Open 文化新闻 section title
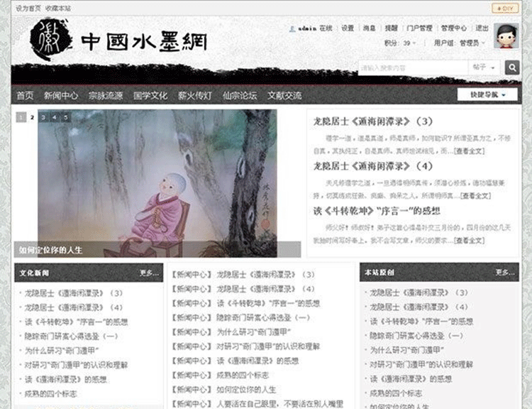Viewport: 532px width, 409px height. [x=34, y=273]
